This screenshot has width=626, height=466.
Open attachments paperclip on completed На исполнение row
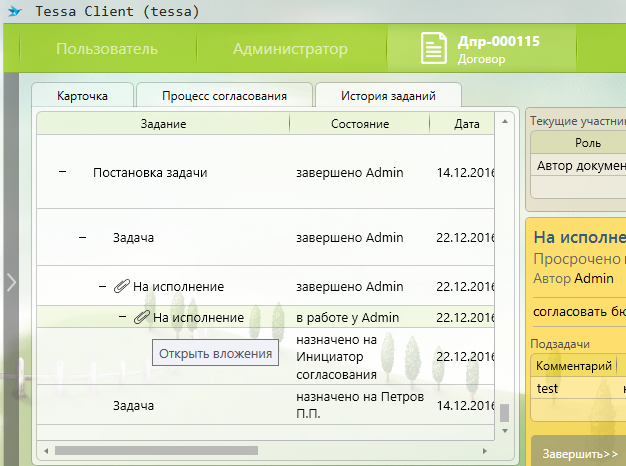122,287
